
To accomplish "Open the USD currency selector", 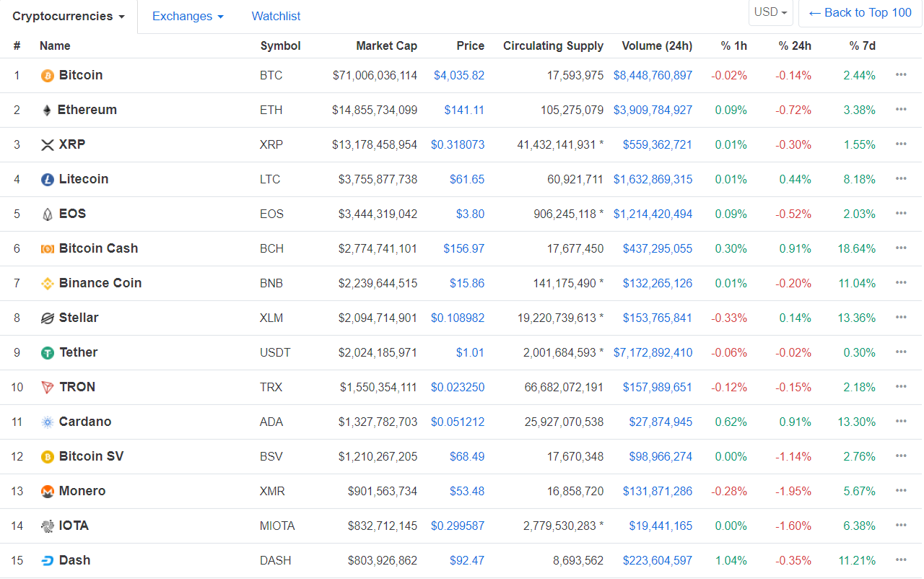I will [x=770, y=12].
